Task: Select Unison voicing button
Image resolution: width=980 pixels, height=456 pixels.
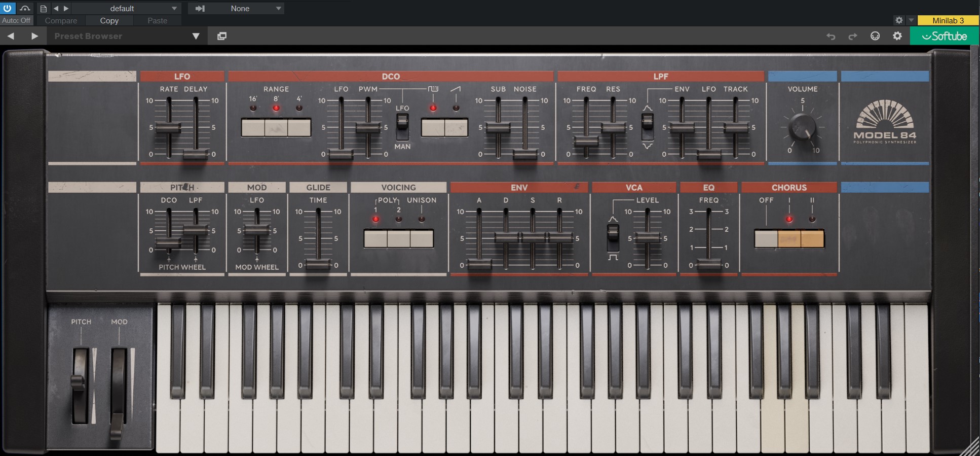Action: pos(422,238)
